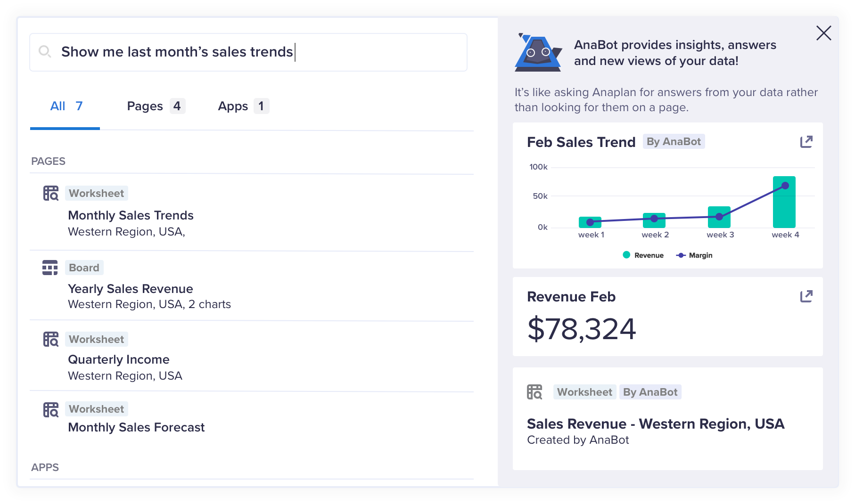Viewport: 855px width, 504px height.
Task: Click the worksheet icon for Monthly Sales Forecast
Action: click(51, 409)
